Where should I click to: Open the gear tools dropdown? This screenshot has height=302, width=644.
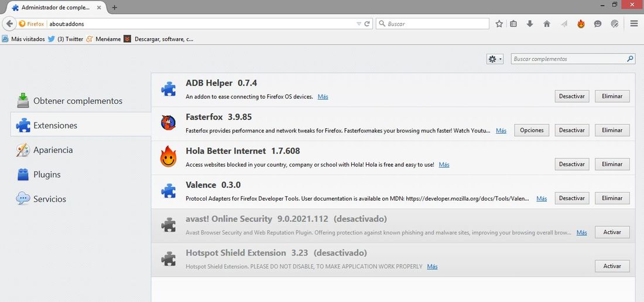coord(495,59)
